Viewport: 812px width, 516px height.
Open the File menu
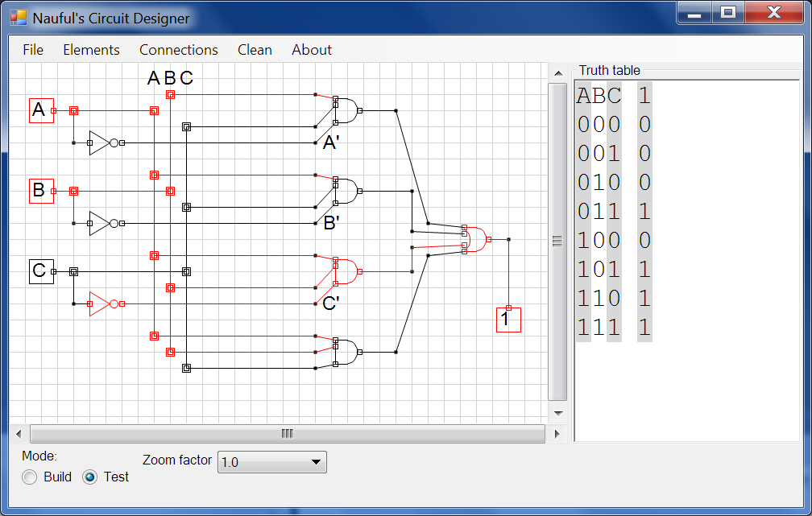pos(33,50)
